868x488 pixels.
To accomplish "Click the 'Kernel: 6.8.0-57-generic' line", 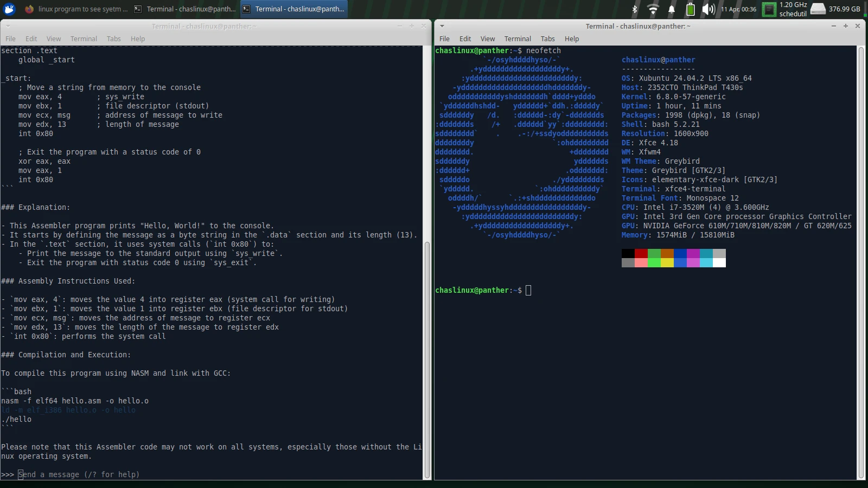I will (x=674, y=97).
